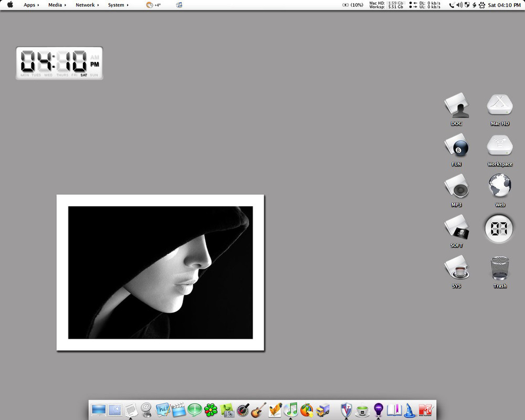This screenshot has height=420, width=525.
Task: Open the color meter gauge icon in dock
Action: (x=243, y=410)
